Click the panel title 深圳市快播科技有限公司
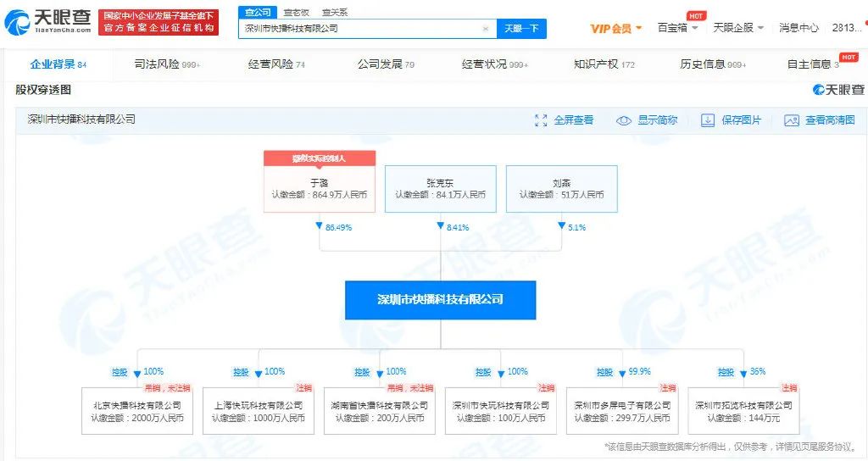This screenshot has width=868, height=461. click(81, 119)
